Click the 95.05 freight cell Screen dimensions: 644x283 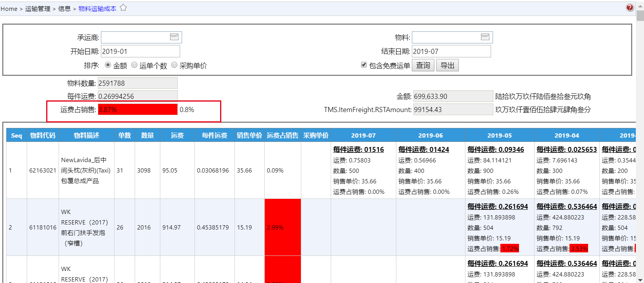click(177, 170)
